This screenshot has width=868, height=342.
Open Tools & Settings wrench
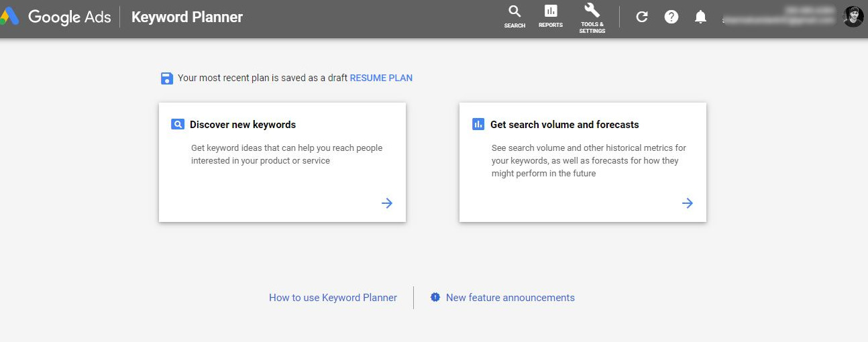(x=592, y=11)
